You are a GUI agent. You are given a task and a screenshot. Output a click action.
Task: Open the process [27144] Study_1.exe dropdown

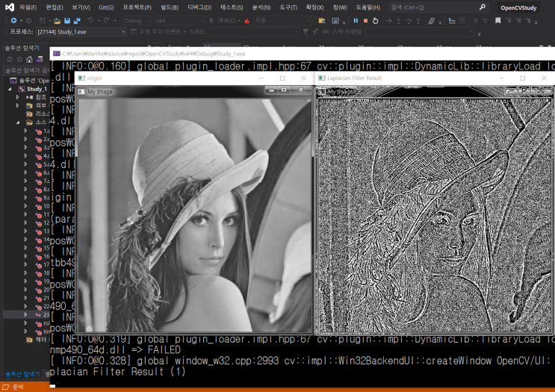pos(81,32)
